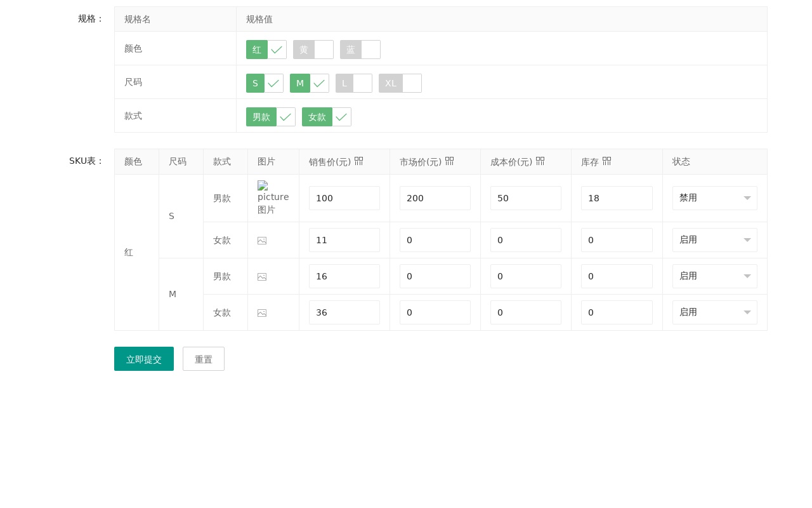Click the 重置 reset button
This screenshot has width=812, height=508.
tap(204, 359)
